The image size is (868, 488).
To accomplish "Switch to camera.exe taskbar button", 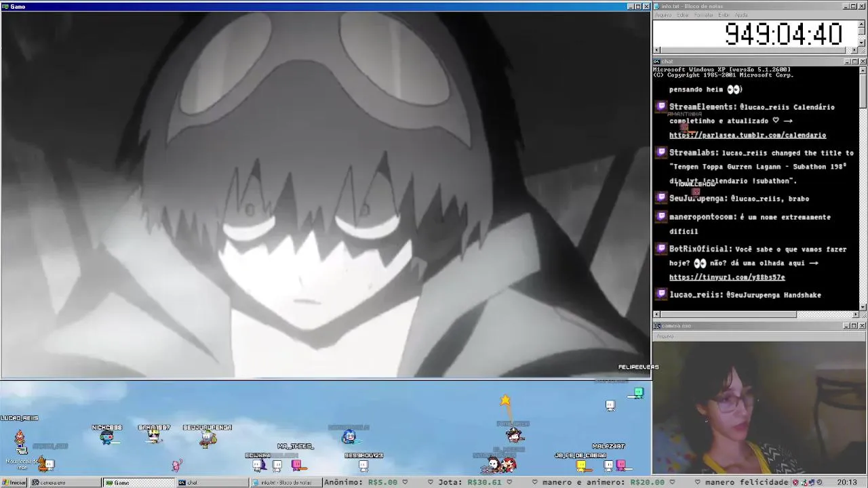I will coord(65,483).
